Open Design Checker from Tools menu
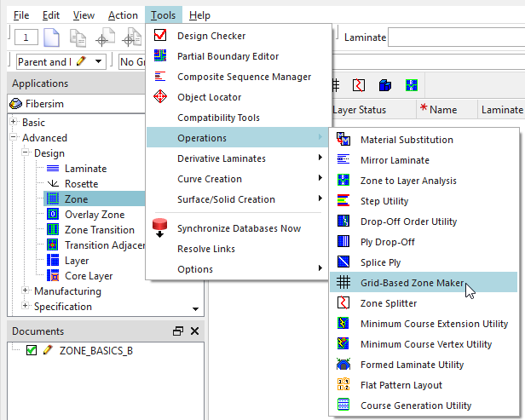Viewport: 525px width, 420px height. [211, 36]
